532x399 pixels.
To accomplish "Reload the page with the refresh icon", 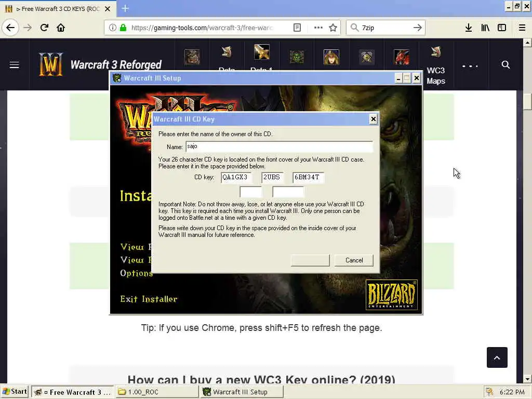I will (44, 28).
